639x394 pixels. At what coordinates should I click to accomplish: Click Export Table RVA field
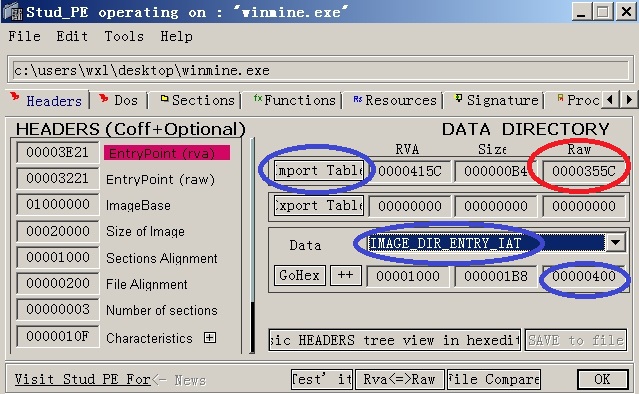pyautogui.click(x=410, y=206)
